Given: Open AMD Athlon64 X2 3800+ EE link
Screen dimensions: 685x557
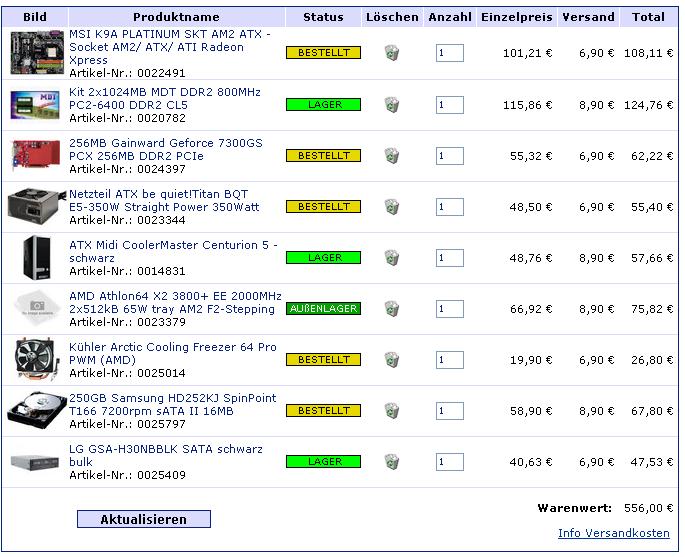Looking at the screenshot, I should click(175, 302).
